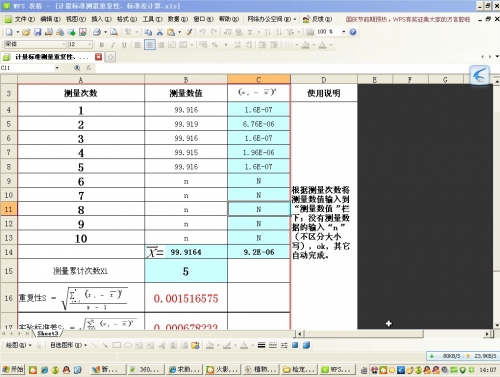Viewport: 500px width, 377px height.
Task: Create a new workbook with New icon
Action: (9, 32)
